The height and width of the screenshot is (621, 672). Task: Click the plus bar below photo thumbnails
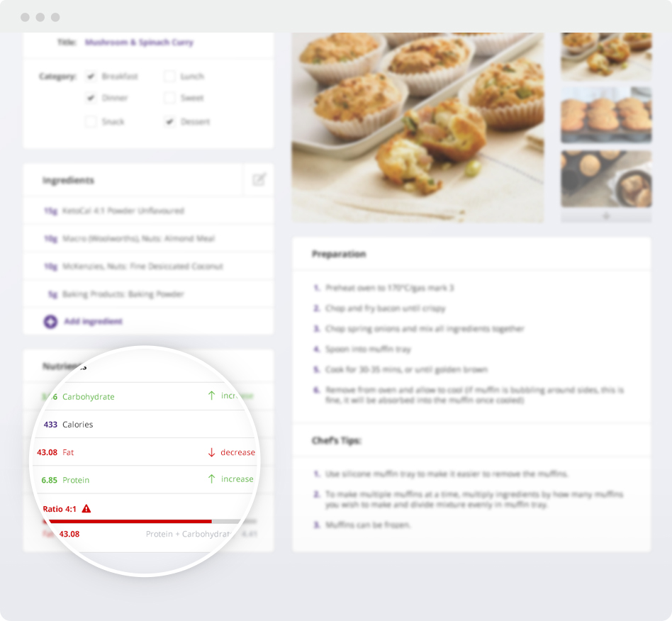tap(606, 216)
